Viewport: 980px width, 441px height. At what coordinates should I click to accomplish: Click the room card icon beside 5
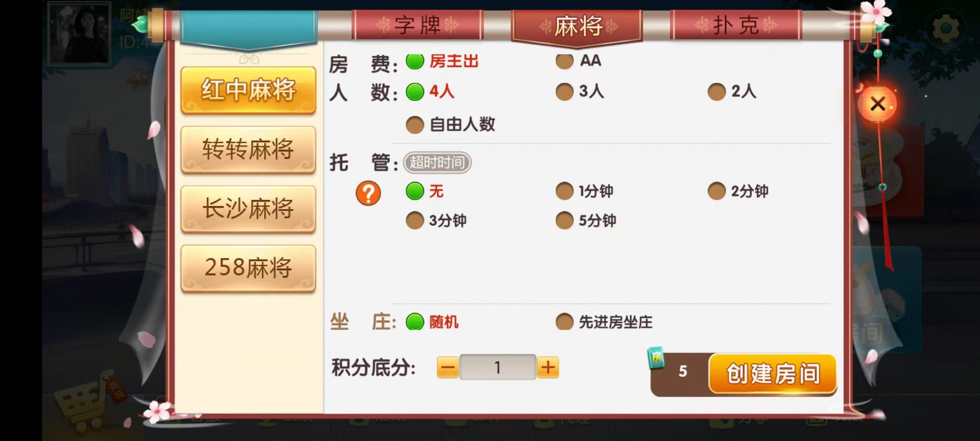(x=656, y=358)
